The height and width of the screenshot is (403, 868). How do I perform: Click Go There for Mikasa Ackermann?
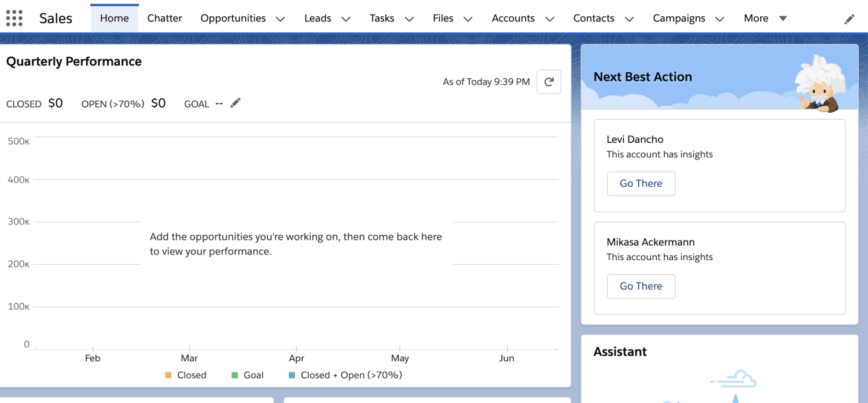click(641, 286)
